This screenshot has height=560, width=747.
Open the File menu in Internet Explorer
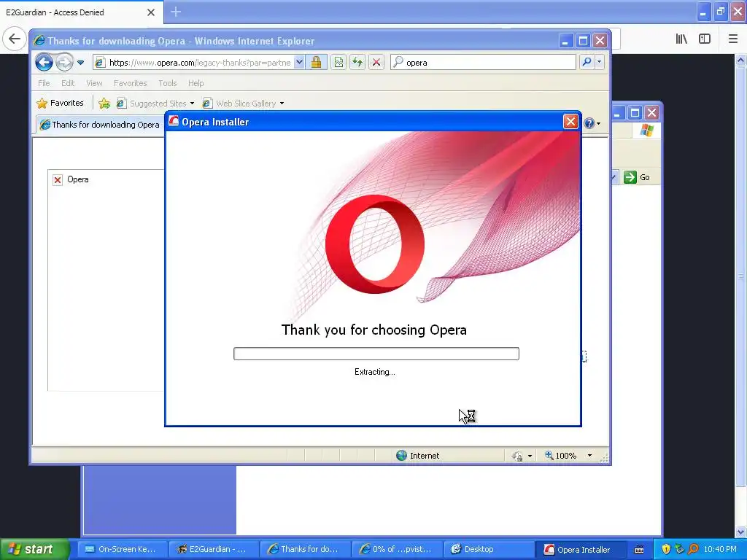(44, 83)
